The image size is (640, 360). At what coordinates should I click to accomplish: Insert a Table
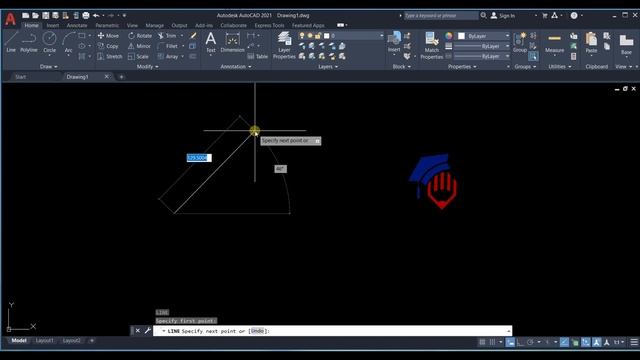(258, 57)
